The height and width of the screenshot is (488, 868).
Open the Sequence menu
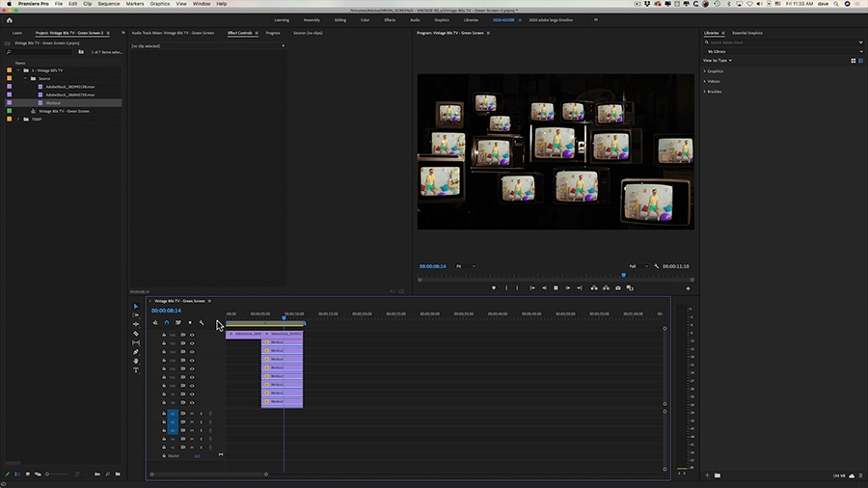pyautogui.click(x=108, y=4)
